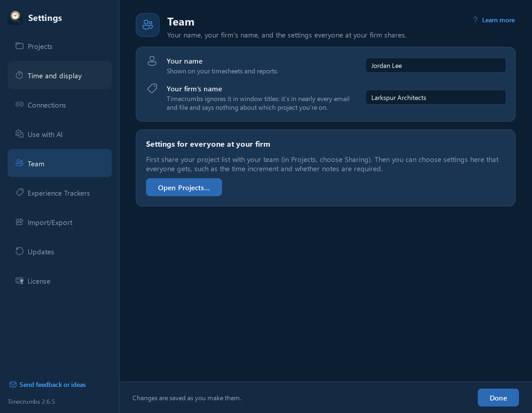532x413 pixels.
Task: Click the Larkspur Architects firm name field
Action: tap(436, 97)
